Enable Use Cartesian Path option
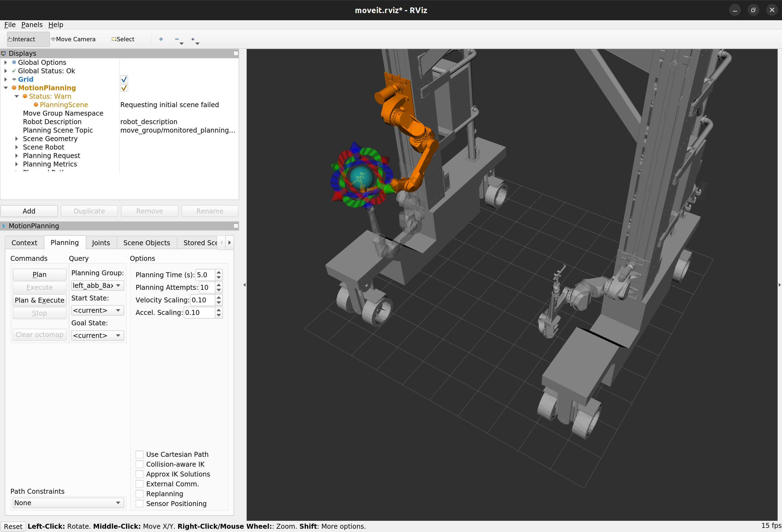The height and width of the screenshot is (532, 782). 139,455
